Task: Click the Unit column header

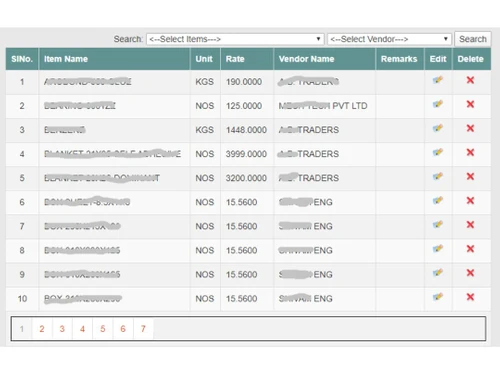Action: [205, 59]
